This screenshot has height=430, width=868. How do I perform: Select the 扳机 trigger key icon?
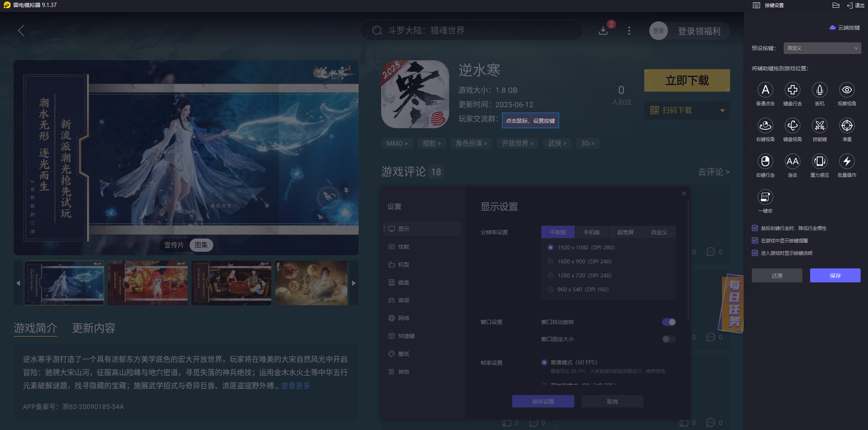(x=819, y=90)
